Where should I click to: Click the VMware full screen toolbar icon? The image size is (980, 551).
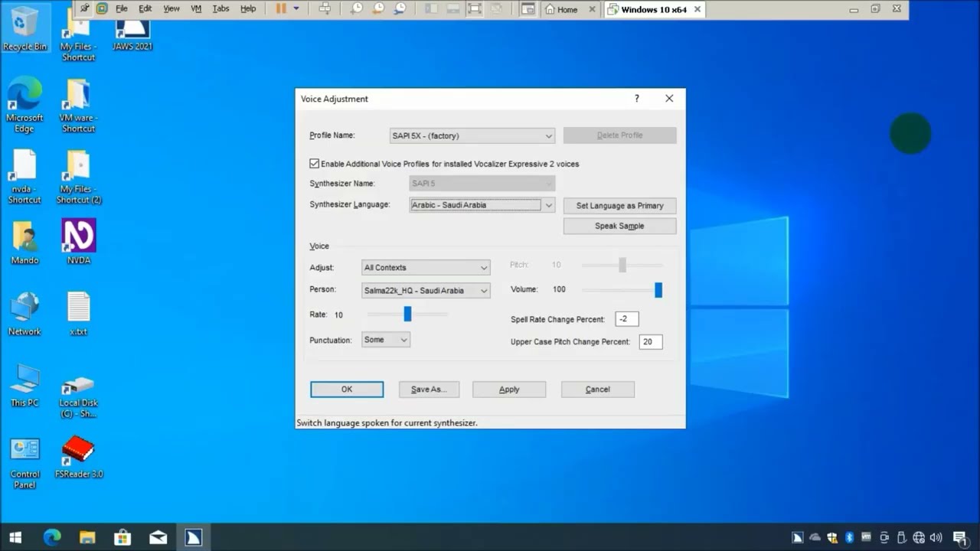tap(475, 9)
